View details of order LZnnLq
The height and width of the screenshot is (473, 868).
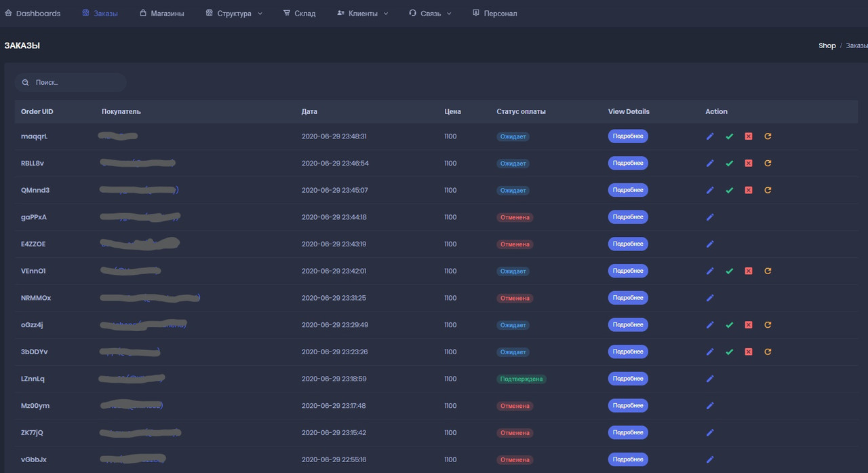628,379
